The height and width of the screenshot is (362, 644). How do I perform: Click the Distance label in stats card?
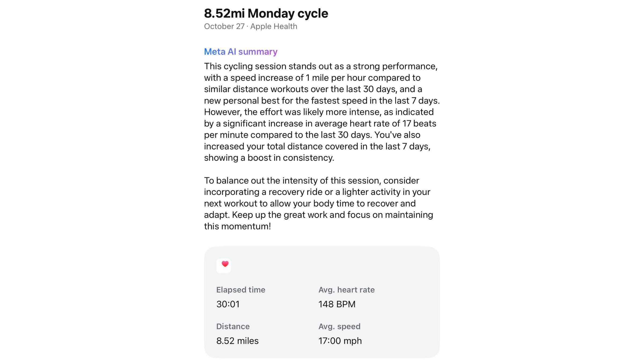(x=233, y=326)
